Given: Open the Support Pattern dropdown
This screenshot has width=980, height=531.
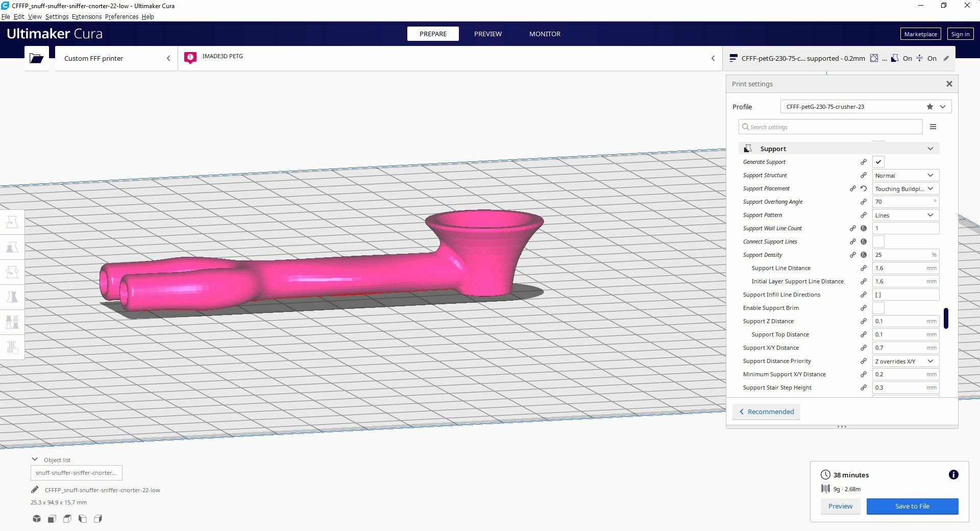Looking at the screenshot, I should (905, 215).
